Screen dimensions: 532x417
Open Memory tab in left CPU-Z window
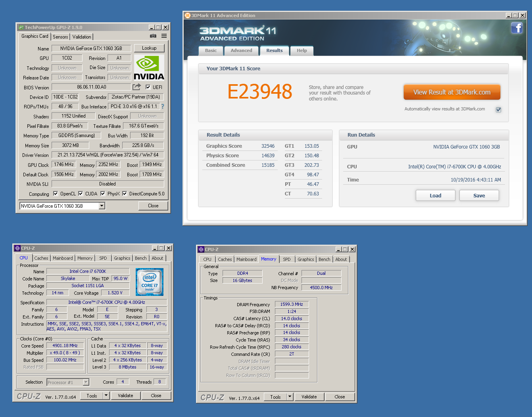tap(85, 258)
